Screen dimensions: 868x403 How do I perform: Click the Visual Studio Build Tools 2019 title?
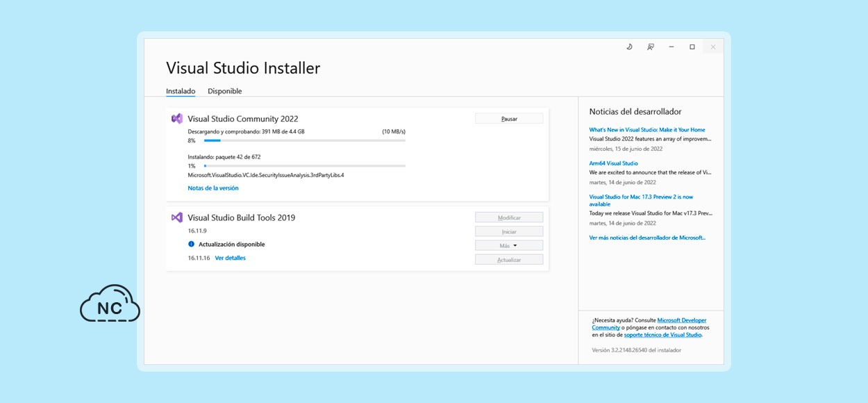point(242,217)
